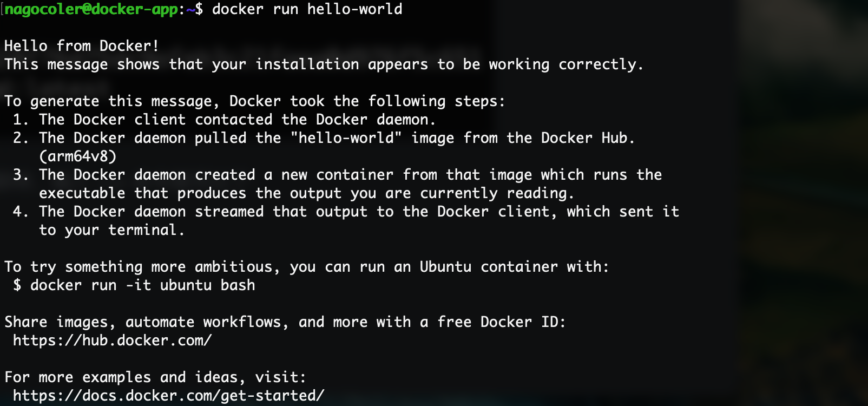868x406 pixels.
Task: Click the typed "hello-world" command argument
Action: pos(354,9)
